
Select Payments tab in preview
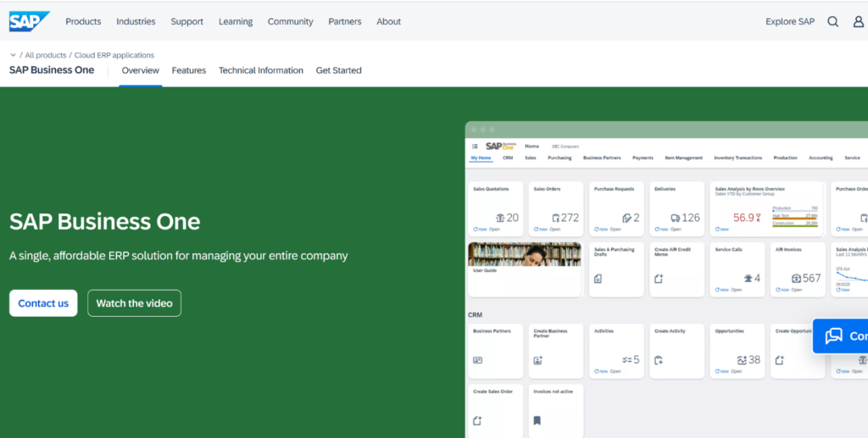643,158
